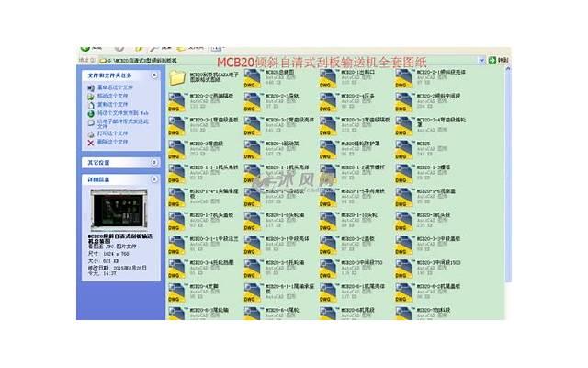The image size is (588, 368).
Task: Select DWG icon of MCB20总装图
Action: (253, 78)
